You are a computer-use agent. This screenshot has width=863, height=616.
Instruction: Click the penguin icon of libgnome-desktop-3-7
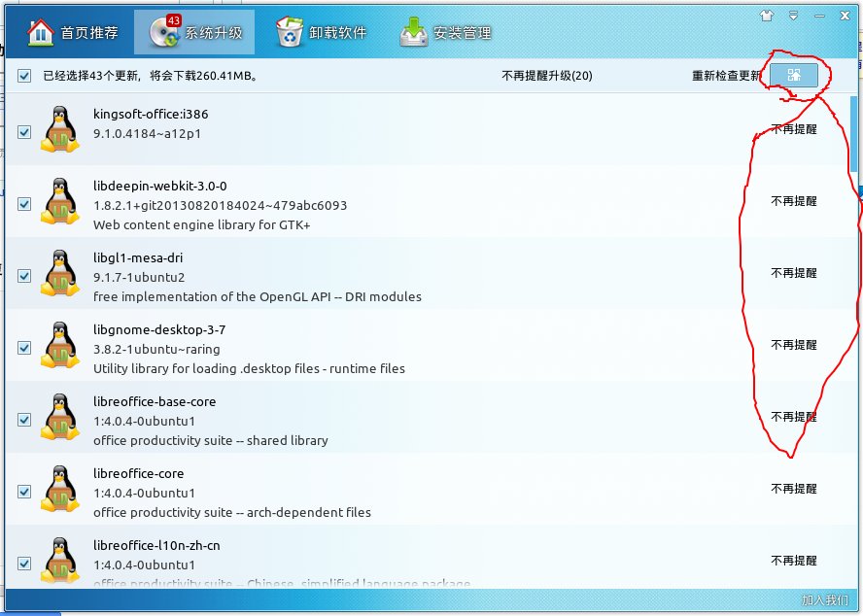(60, 345)
